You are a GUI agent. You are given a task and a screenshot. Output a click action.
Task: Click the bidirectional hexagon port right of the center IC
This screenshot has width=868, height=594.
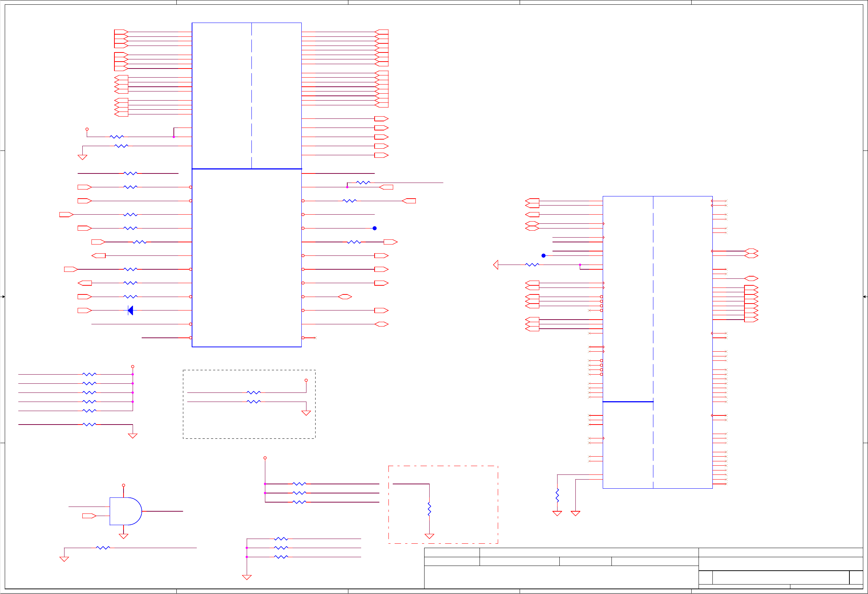click(345, 297)
